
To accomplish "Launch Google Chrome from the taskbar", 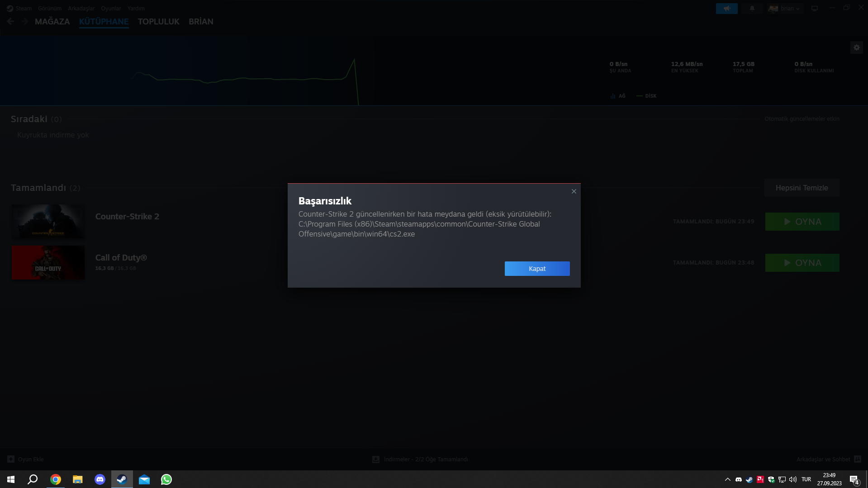I will click(x=56, y=479).
